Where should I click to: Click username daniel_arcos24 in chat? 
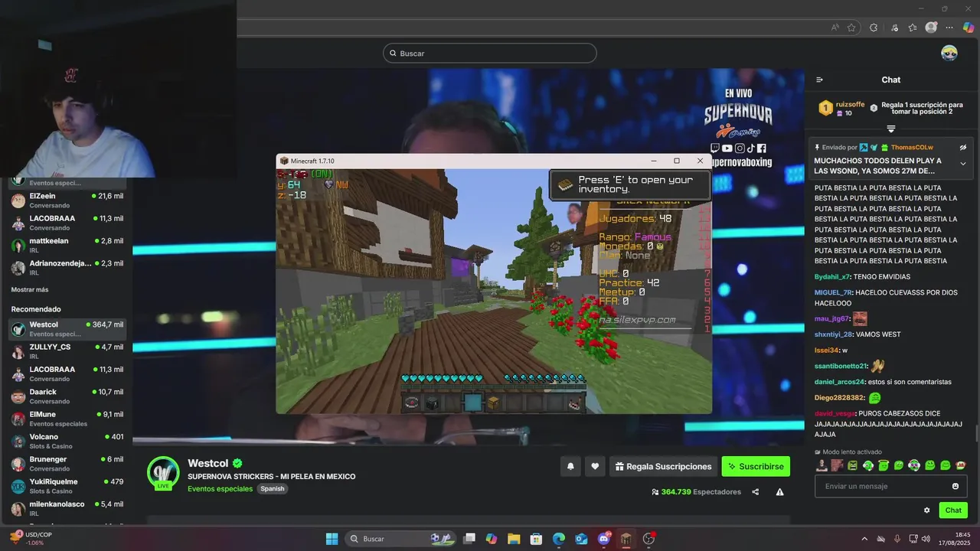[x=839, y=382]
